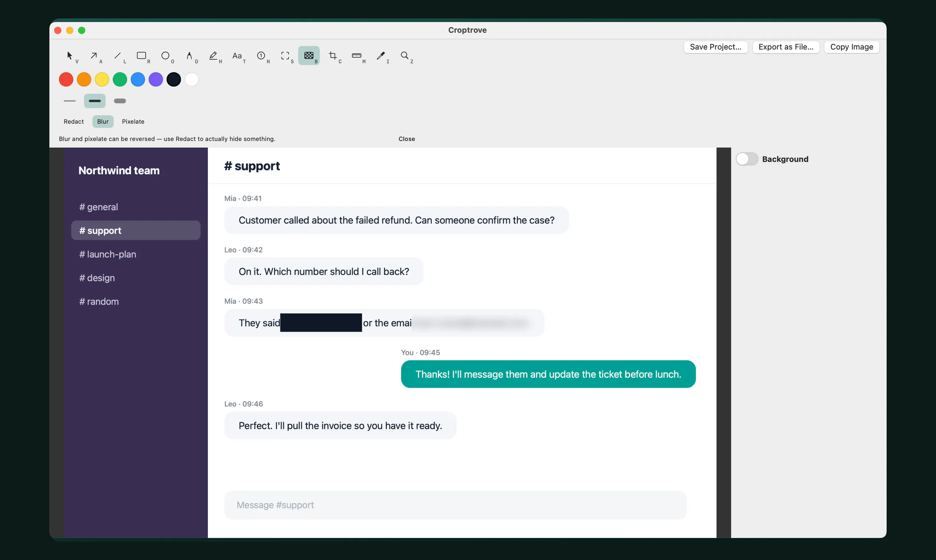Pick the red color swatch

pos(66,80)
